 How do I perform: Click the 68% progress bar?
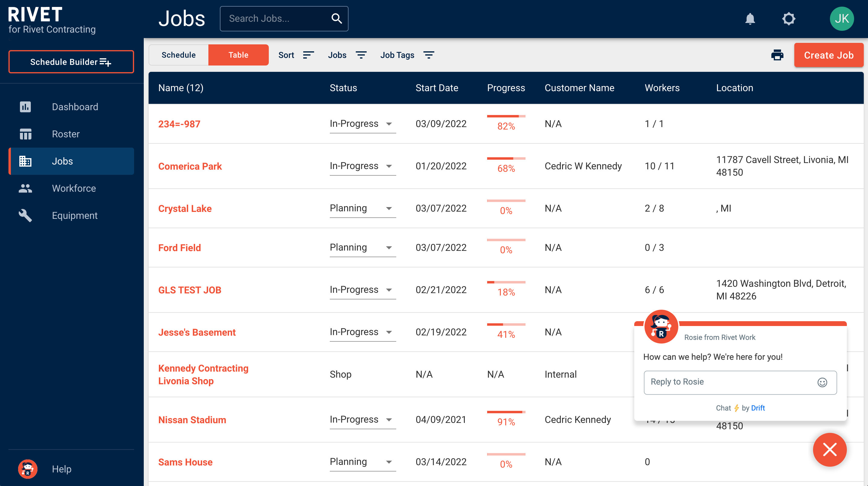click(x=506, y=158)
